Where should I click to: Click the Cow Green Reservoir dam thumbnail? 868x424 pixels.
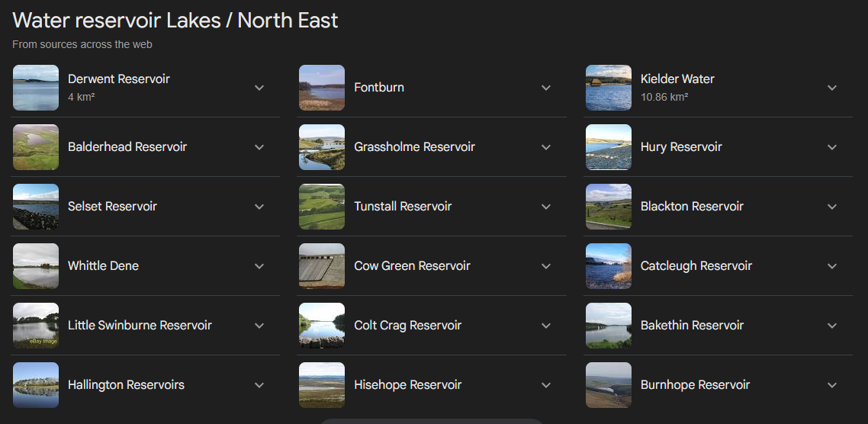click(x=322, y=266)
